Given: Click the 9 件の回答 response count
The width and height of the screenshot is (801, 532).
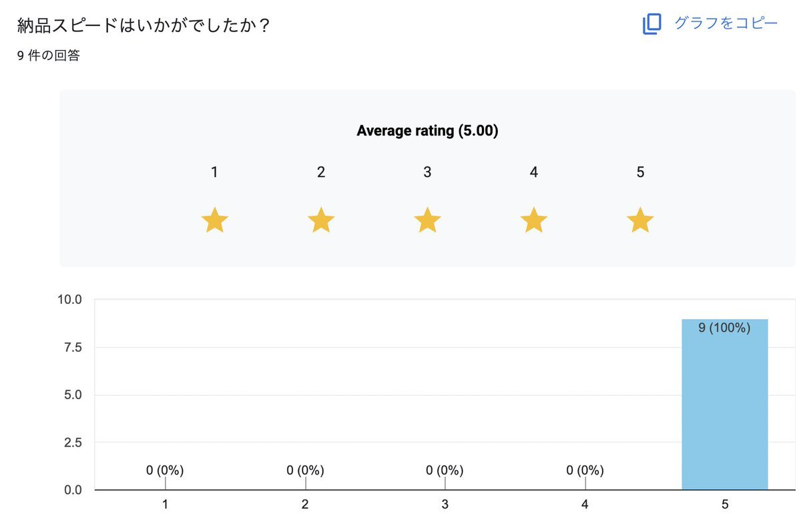Looking at the screenshot, I should point(48,55).
